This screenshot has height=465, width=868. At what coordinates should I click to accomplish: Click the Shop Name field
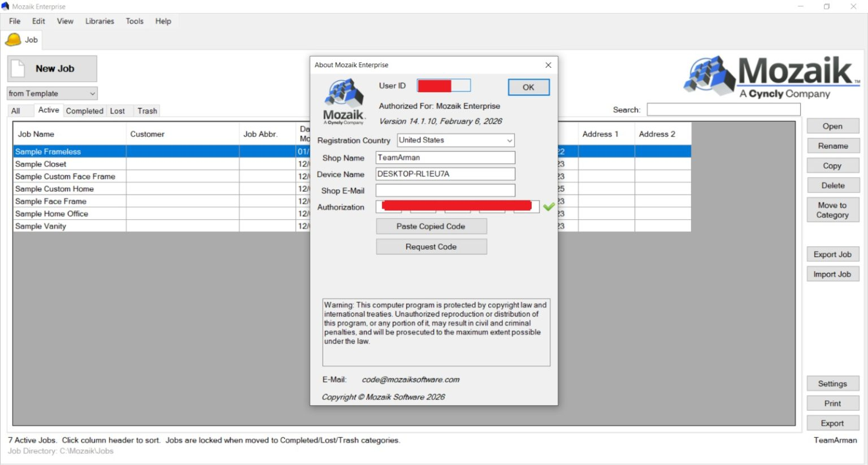point(445,158)
